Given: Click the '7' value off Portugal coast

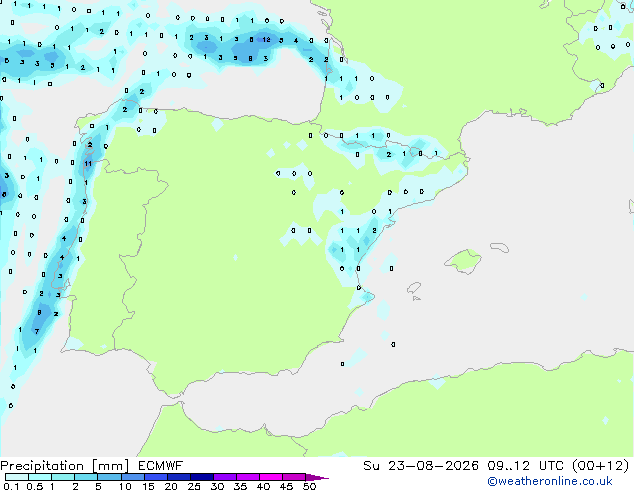Looking at the screenshot, I should click(x=37, y=332).
